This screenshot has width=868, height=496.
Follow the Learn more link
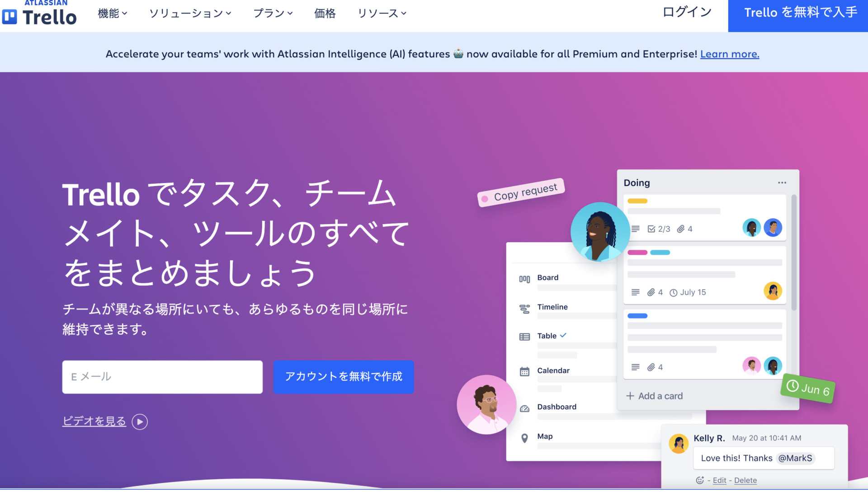coord(730,54)
